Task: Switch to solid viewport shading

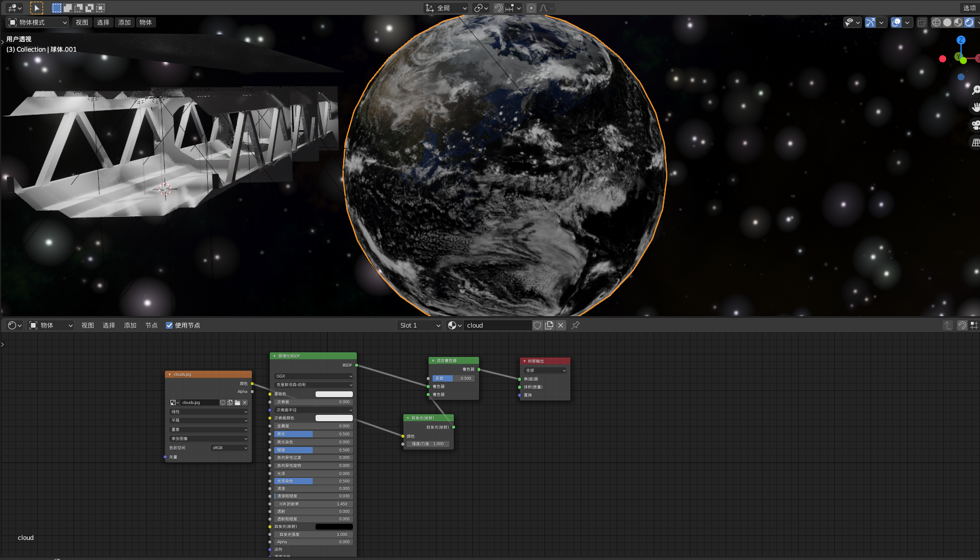Action: pos(947,22)
